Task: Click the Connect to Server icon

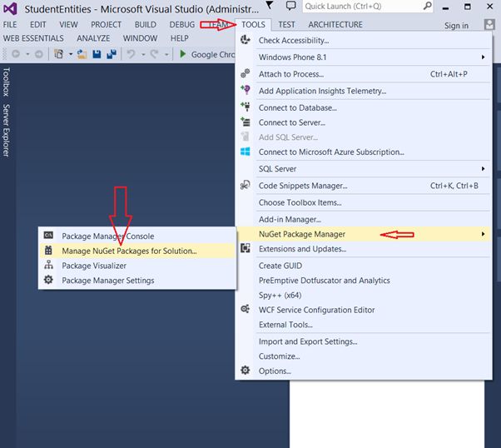Action: [246, 122]
